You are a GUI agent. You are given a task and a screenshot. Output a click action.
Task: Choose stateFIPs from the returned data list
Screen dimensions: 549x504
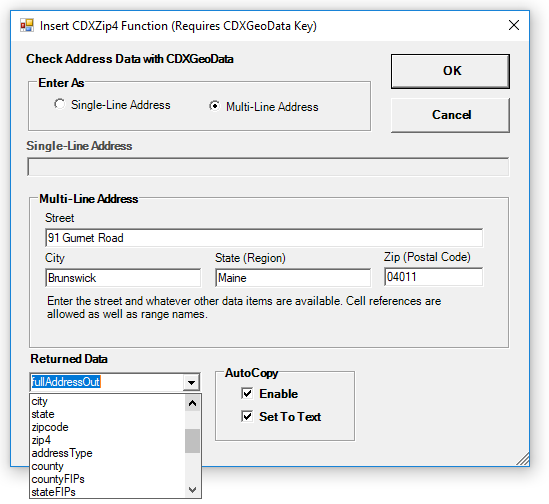click(107, 492)
